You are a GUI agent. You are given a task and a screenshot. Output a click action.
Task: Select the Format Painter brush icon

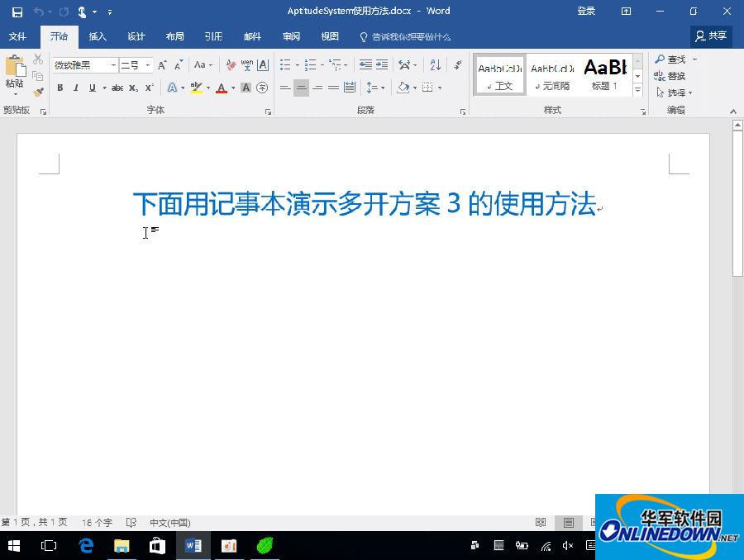tap(38, 92)
